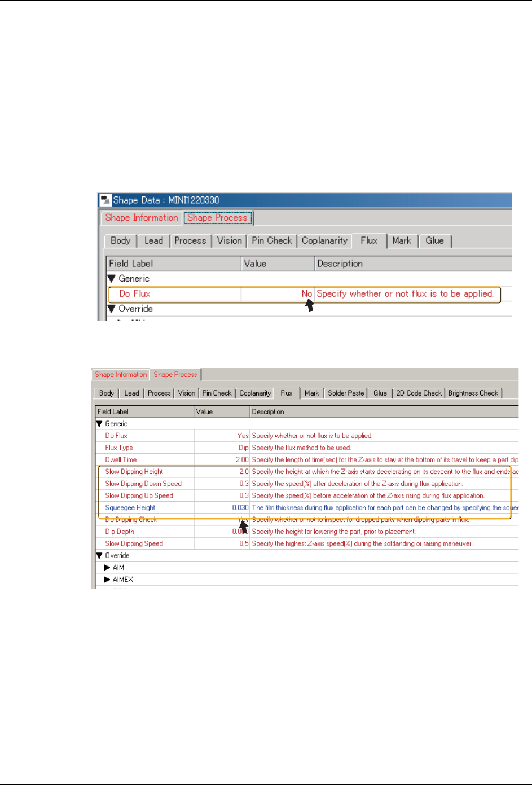Click the Field Label header above the Flux Type row
This screenshot has width=532, height=785.
click(144, 412)
